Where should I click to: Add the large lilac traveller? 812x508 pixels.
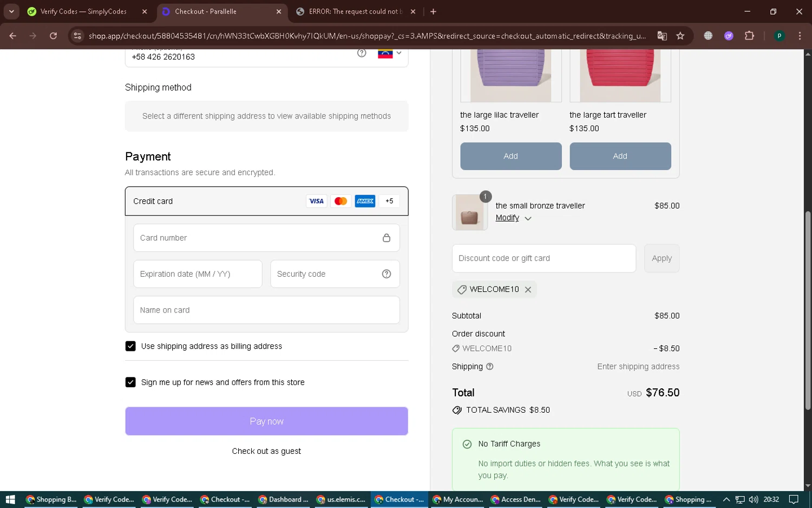[510, 156]
